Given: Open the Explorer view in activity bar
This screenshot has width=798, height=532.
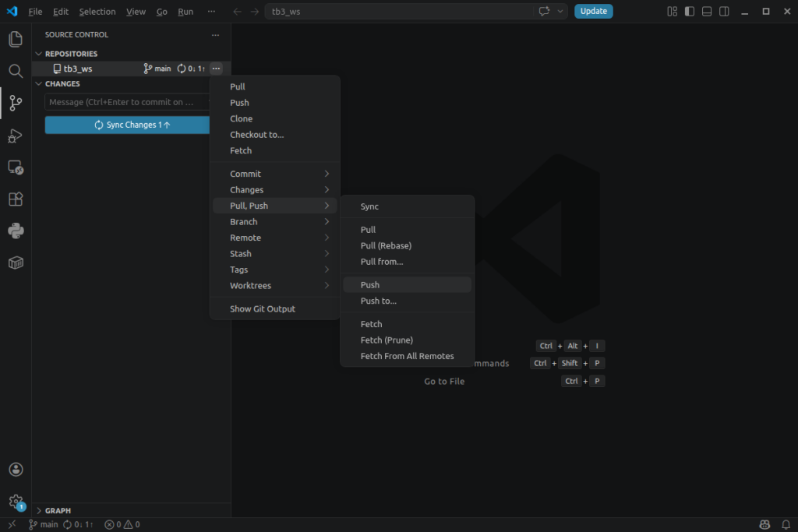Looking at the screenshot, I should click(x=16, y=39).
